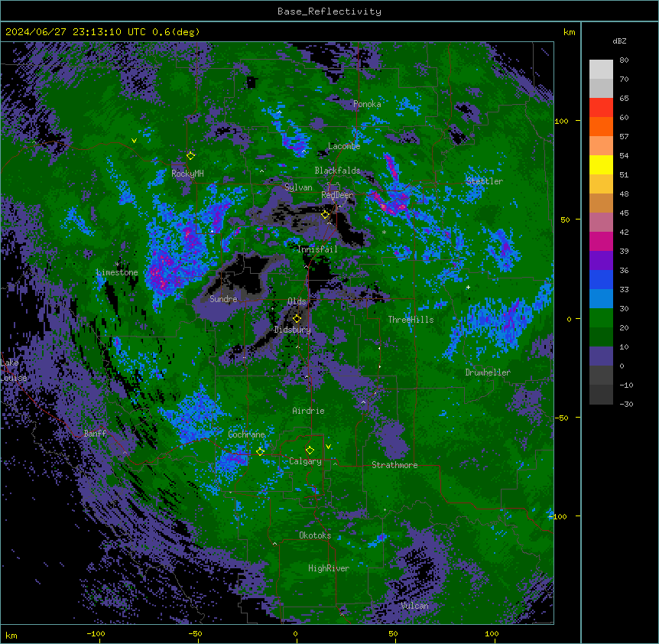Pick the bright yellow swatch in dBZ legend

601,164
